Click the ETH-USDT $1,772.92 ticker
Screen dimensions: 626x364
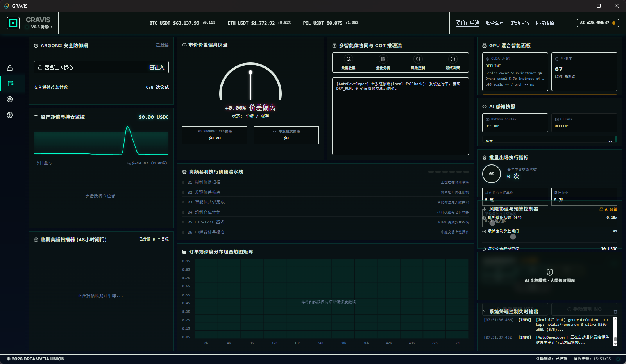click(x=259, y=23)
